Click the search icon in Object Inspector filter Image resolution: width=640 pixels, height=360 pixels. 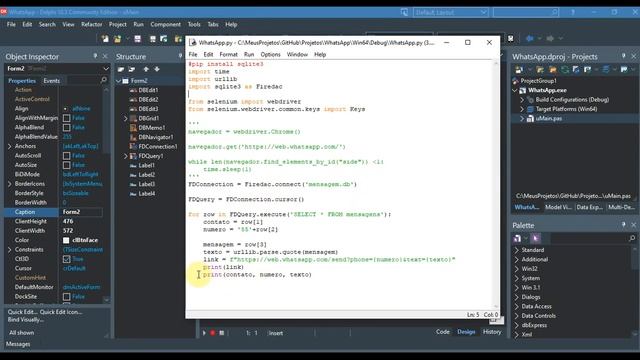pyautogui.click(x=104, y=80)
